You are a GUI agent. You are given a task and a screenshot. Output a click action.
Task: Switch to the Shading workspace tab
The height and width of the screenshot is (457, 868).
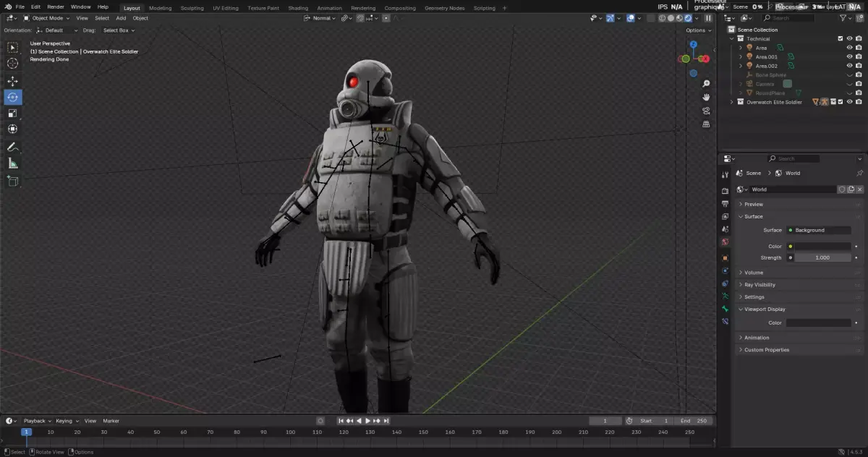pos(298,8)
